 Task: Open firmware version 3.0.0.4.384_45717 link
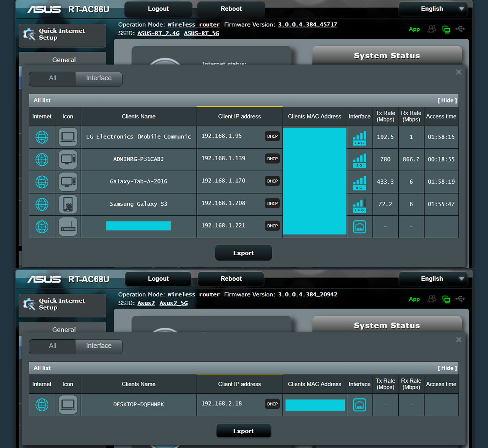coord(307,24)
